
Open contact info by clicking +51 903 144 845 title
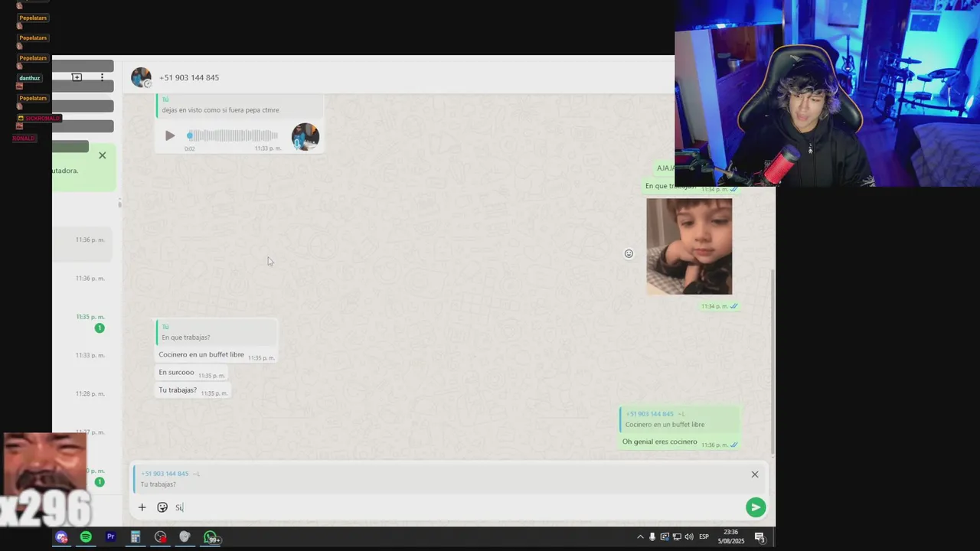189,77
